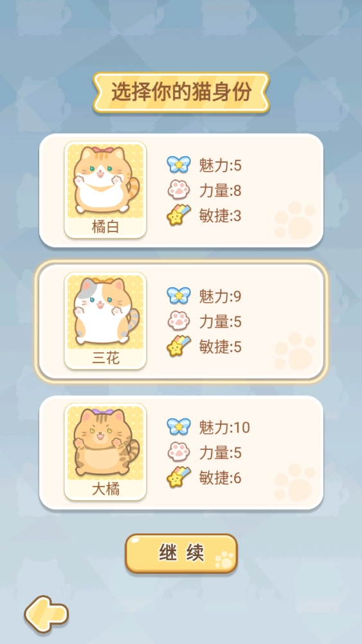Image resolution: width=362 pixels, height=644 pixels.
Task: Select the 大橘 cat portrait
Action: coord(105,451)
